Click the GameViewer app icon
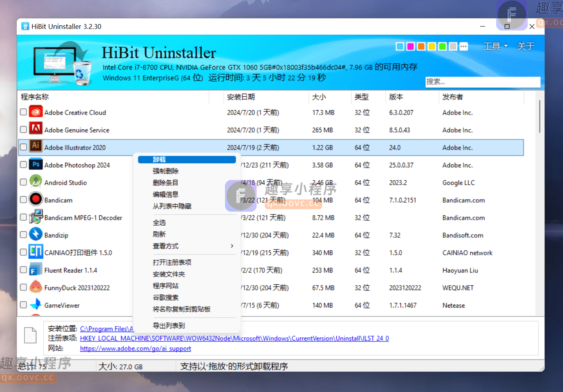The width and height of the screenshot is (563, 392). (x=36, y=305)
